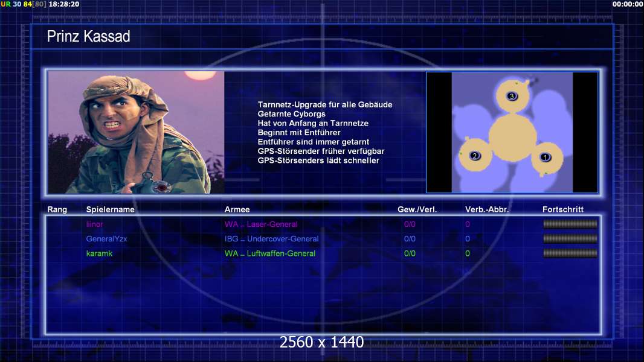Select player name karamk
644x362 pixels.
click(99, 253)
